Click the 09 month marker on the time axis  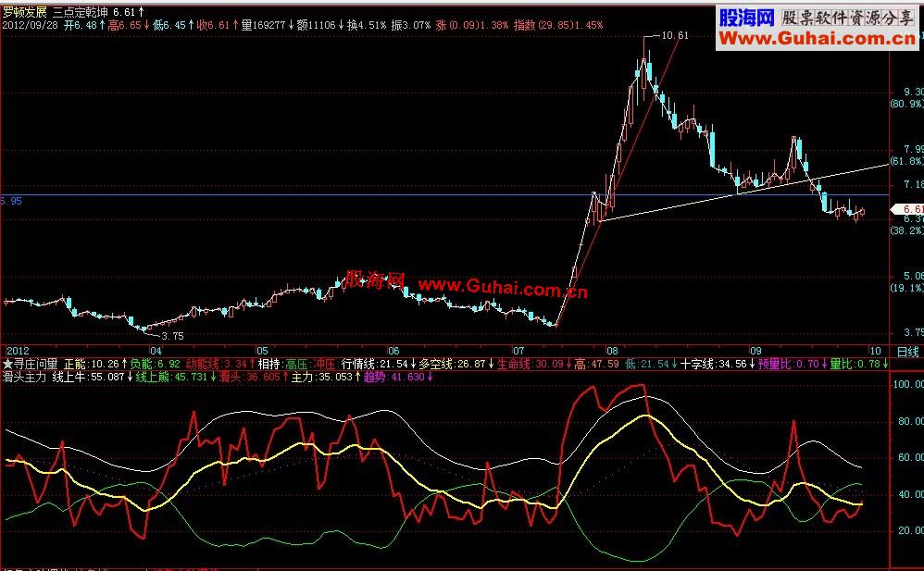[x=755, y=351]
